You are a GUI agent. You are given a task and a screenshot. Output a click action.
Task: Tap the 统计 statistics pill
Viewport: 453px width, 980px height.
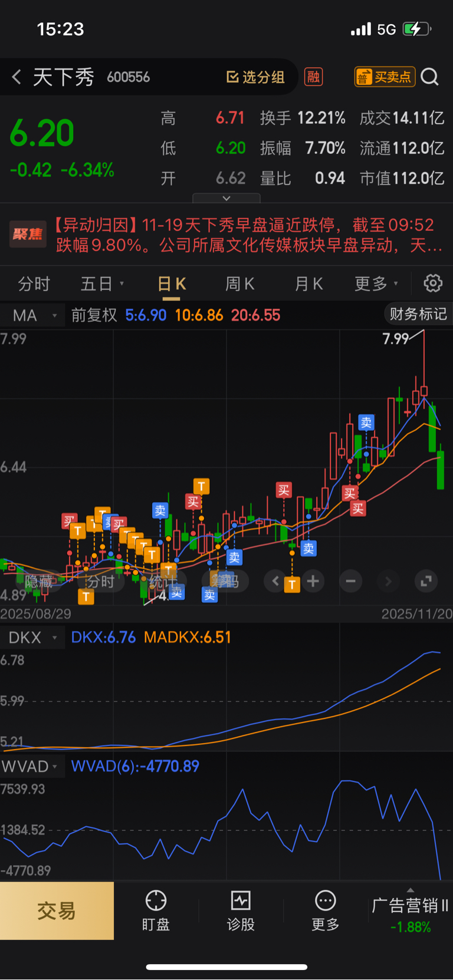163,582
